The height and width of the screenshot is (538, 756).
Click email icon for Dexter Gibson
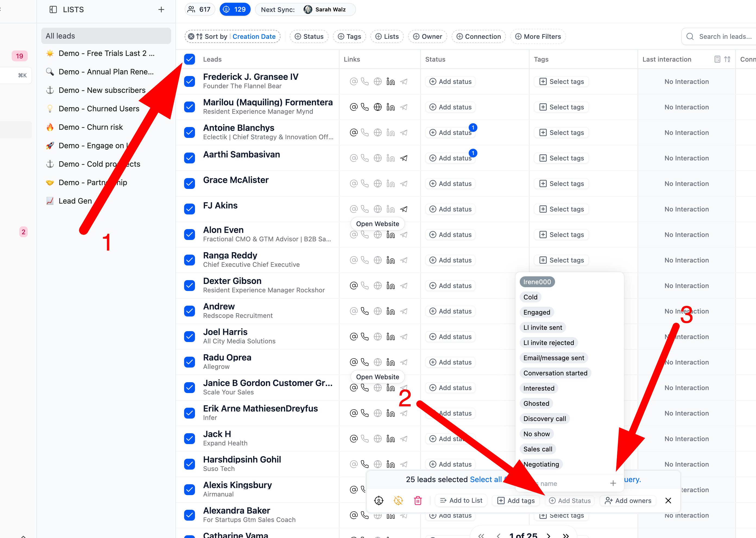pos(354,286)
